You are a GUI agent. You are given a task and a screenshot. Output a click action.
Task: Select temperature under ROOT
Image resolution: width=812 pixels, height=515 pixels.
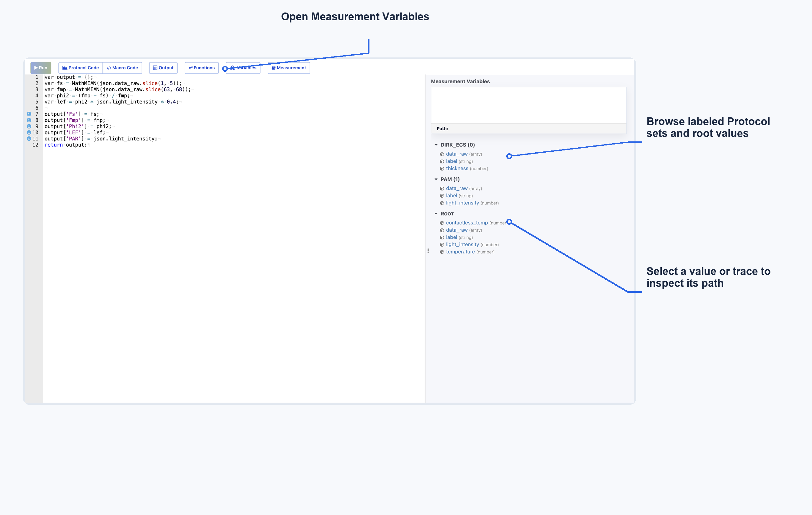[x=460, y=252]
